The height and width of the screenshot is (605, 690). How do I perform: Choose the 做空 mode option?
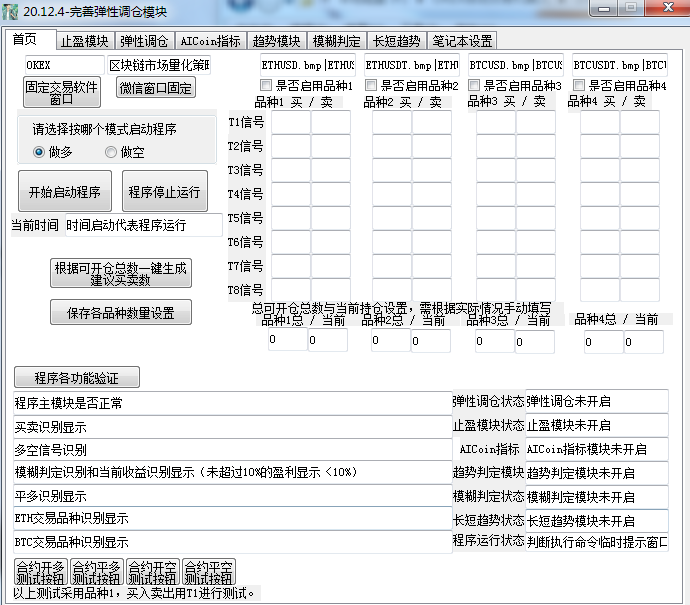pyautogui.click(x=111, y=152)
